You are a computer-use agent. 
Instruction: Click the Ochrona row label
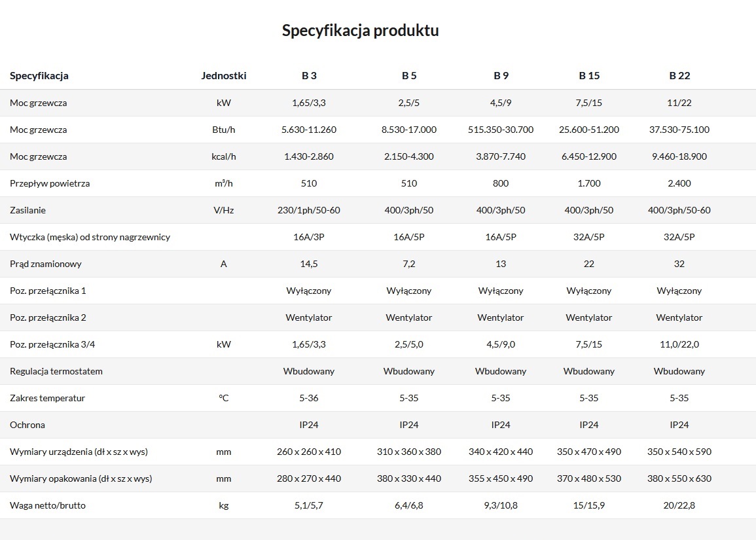pyautogui.click(x=27, y=425)
